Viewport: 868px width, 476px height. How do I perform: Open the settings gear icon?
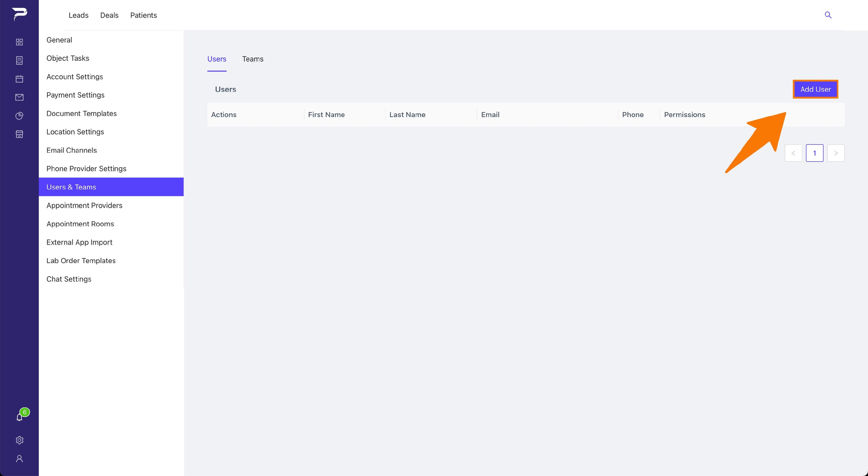tap(19, 440)
